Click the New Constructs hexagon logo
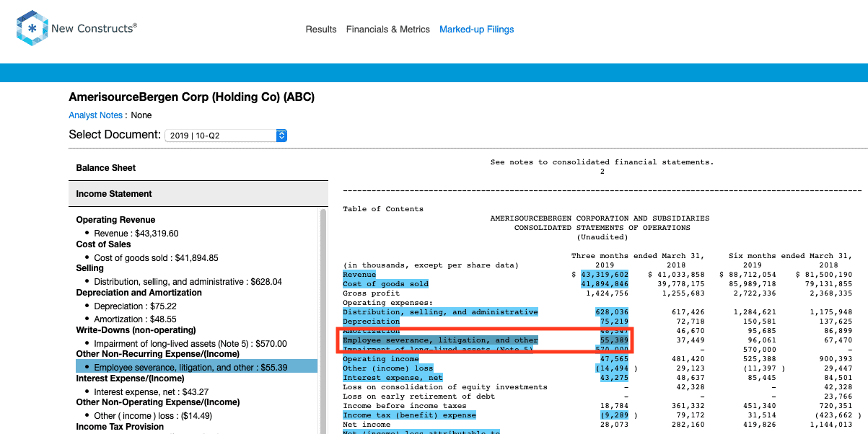Viewport: 868px width, 434px height. click(32, 29)
